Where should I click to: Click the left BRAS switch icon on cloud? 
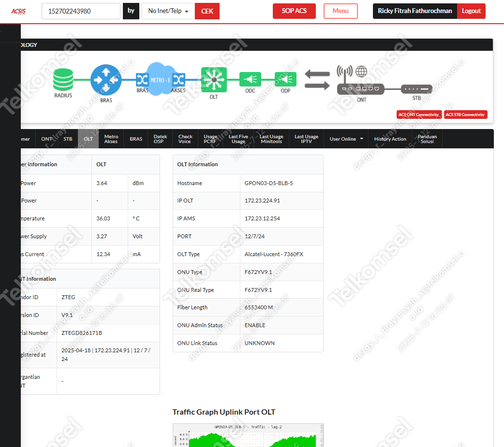point(142,79)
